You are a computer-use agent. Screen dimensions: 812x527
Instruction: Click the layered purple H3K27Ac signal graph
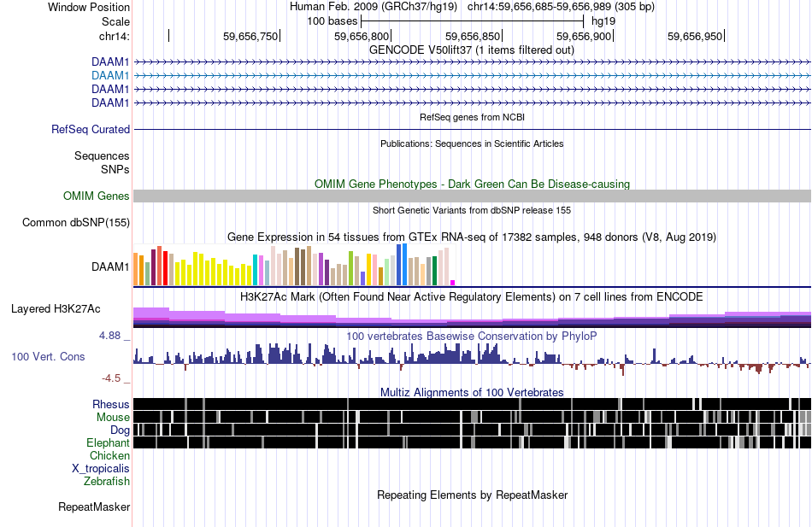(x=473, y=318)
